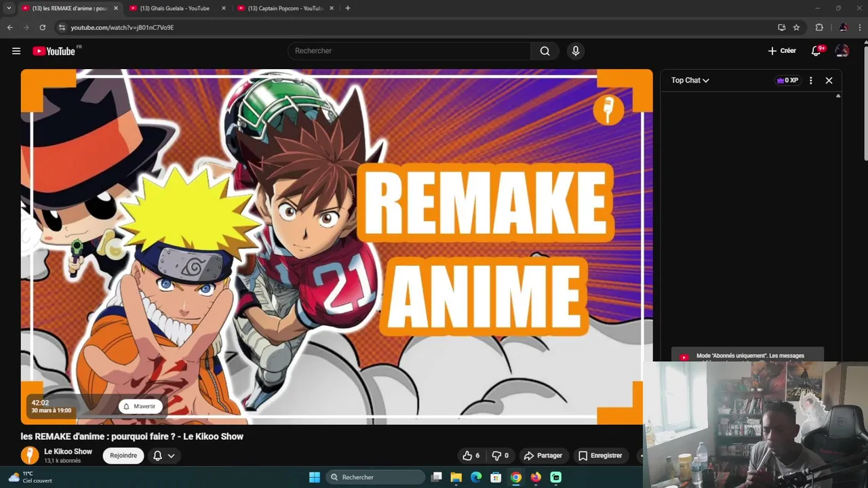This screenshot has width=868, height=488.
Task: Switch to the Captain Popcorn YouTube tab
Action: 285,8
